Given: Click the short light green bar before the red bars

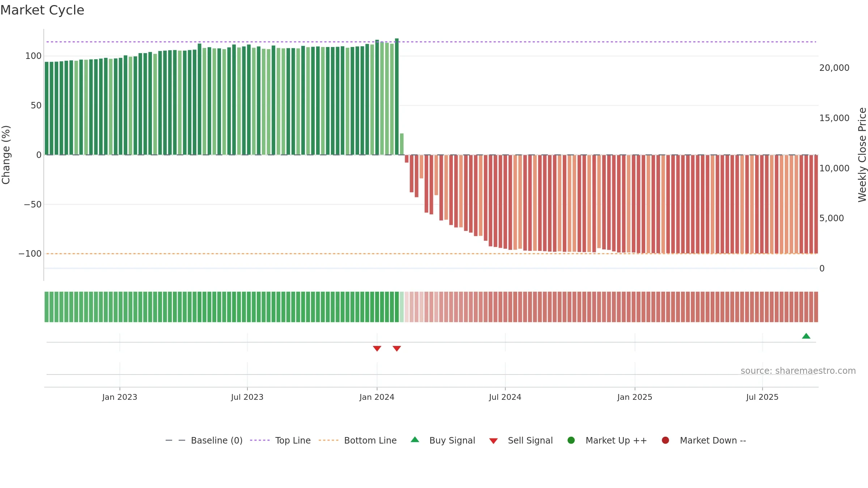Looking at the screenshot, I should 402,144.
